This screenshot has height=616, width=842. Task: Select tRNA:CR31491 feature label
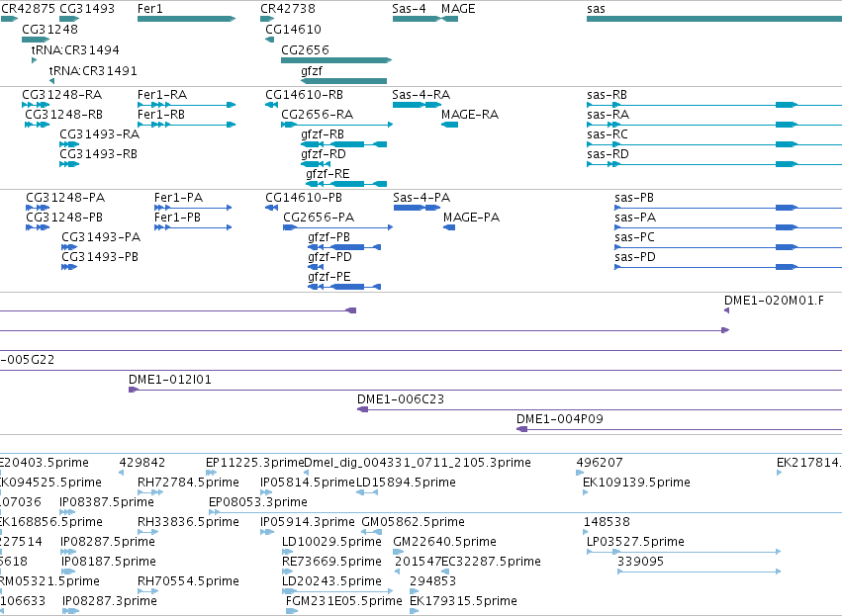click(x=93, y=71)
